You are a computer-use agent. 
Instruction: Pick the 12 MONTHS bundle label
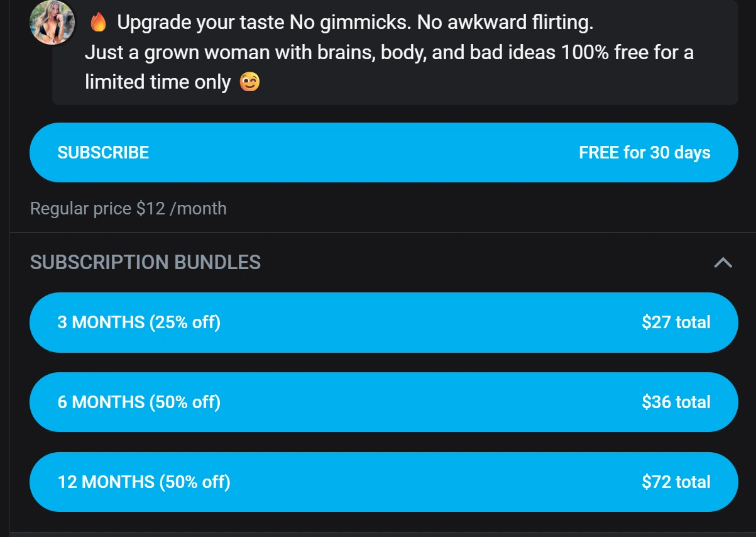pyautogui.click(x=106, y=482)
